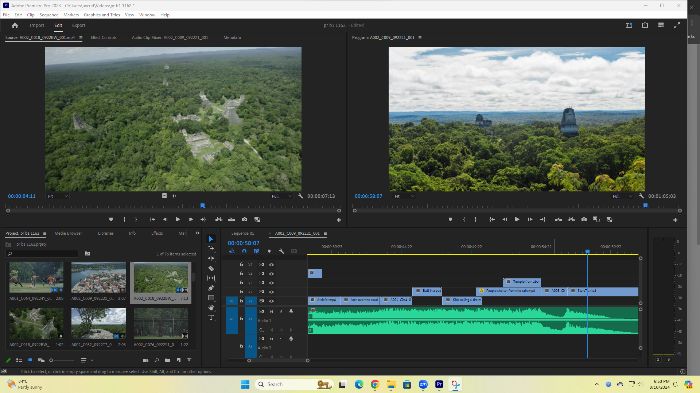Open Program monitor settings wrench

tap(641, 196)
